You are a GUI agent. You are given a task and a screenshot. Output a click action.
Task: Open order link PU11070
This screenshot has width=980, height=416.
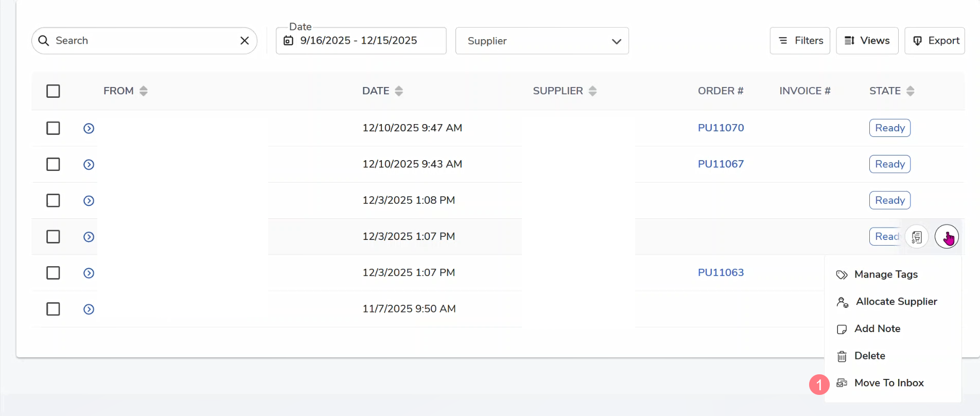tap(721, 128)
